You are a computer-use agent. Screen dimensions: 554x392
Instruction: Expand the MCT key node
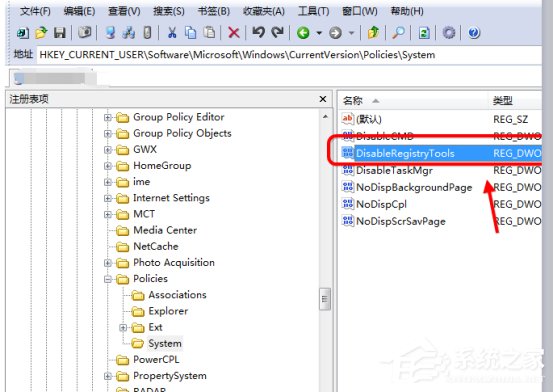(x=108, y=215)
